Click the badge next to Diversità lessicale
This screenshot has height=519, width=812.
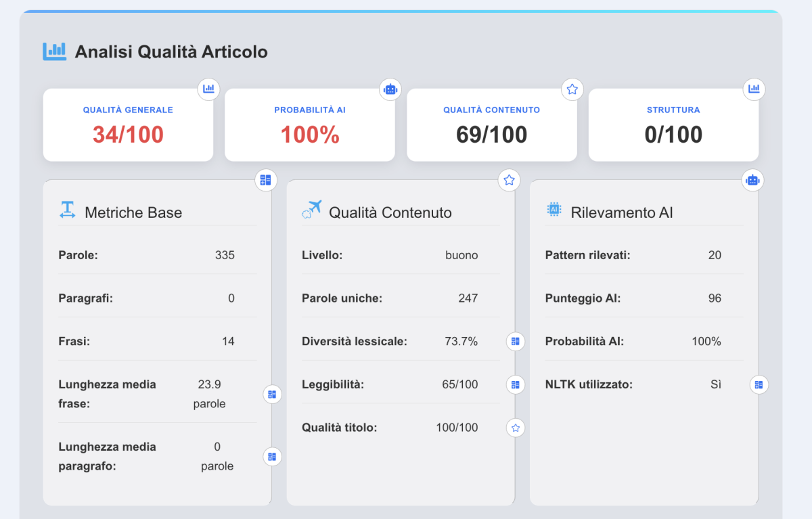[x=516, y=342]
